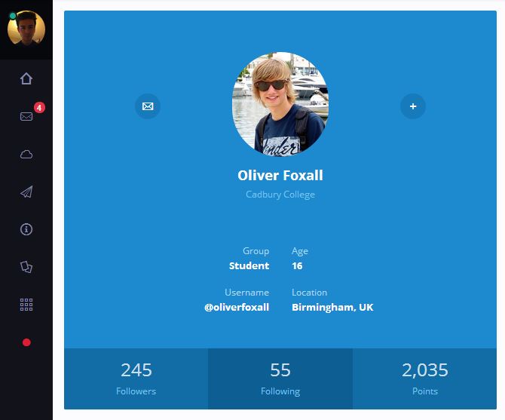The width and height of the screenshot is (505, 420).
Task: Select the paper plane send icon
Action: (x=26, y=192)
